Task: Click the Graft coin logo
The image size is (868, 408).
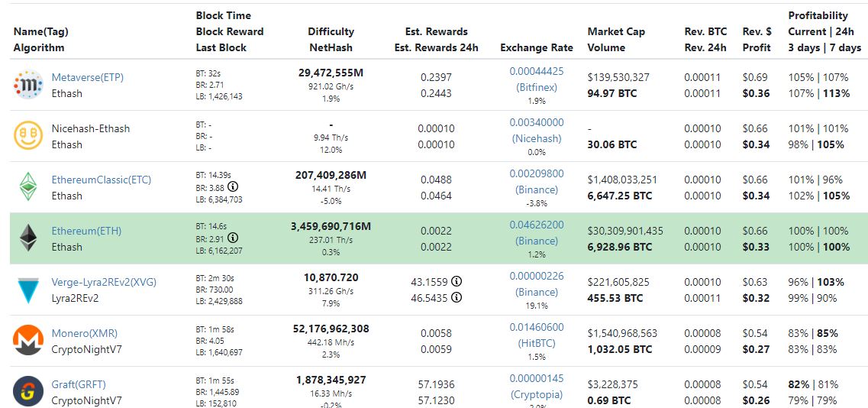Action: click(28, 391)
